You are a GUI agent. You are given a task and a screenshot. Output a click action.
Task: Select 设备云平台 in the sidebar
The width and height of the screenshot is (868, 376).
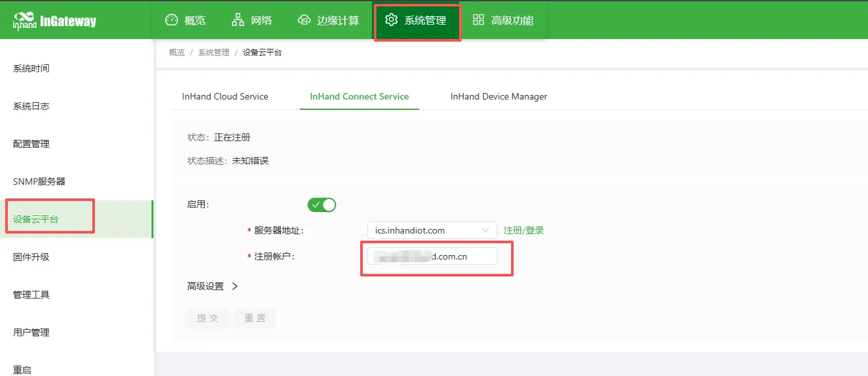(77, 219)
